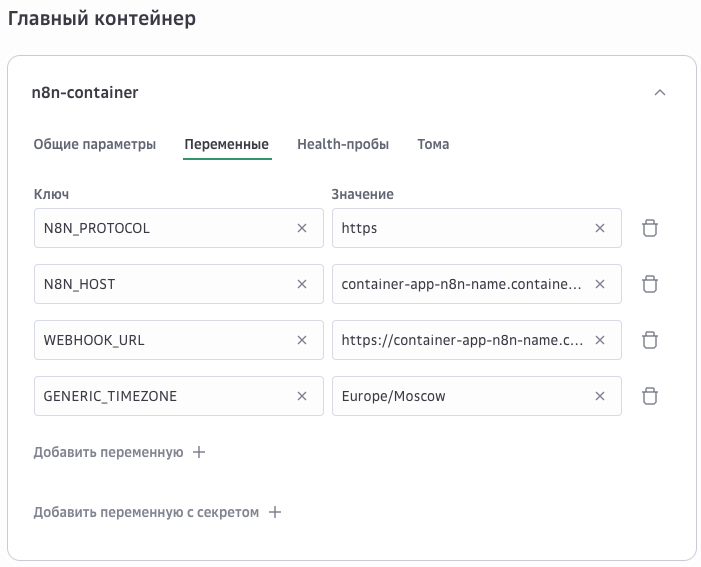Clear the https value field
701x567 pixels.
coord(600,228)
